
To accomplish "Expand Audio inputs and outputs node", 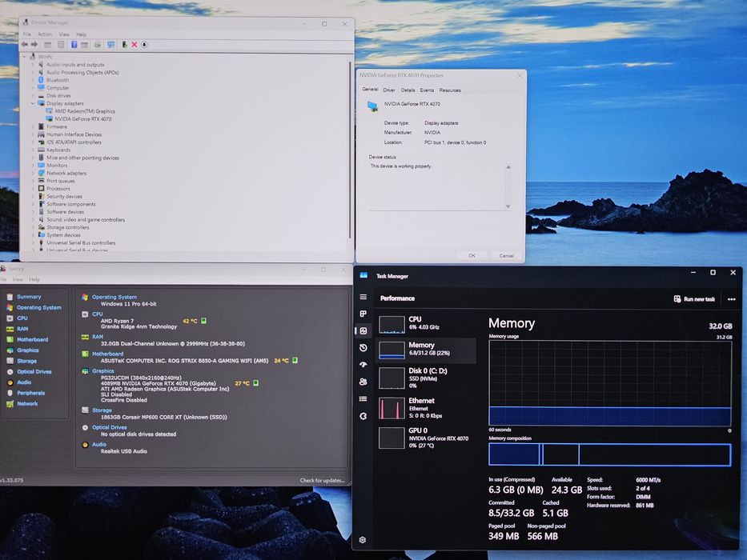I will tap(33, 64).
